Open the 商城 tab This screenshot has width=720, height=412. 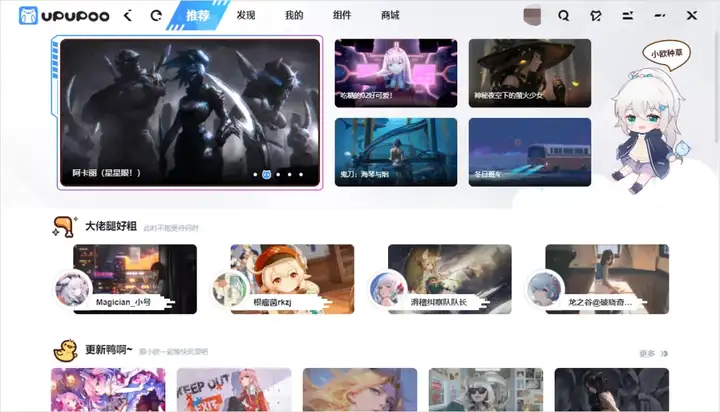[x=390, y=16]
